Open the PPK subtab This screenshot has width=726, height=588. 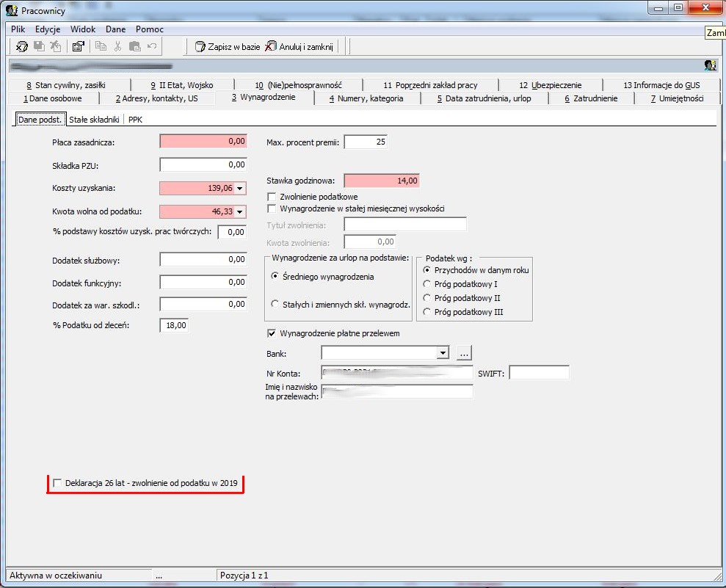pyautogui.click(x=135, y=120)
